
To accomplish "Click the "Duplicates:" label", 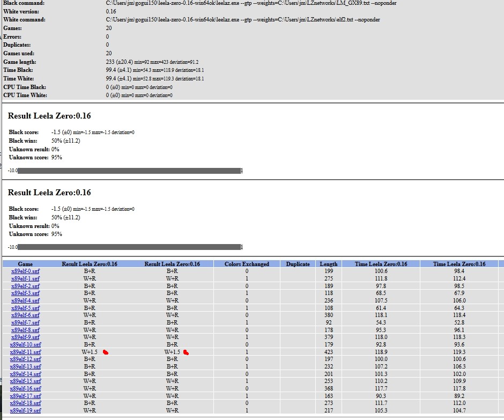I will point(17,45).
